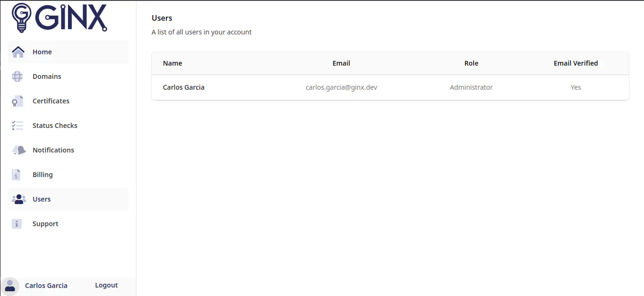644x296 pixels.
Task: Click the Support info icon
Action: pos(17,224)
